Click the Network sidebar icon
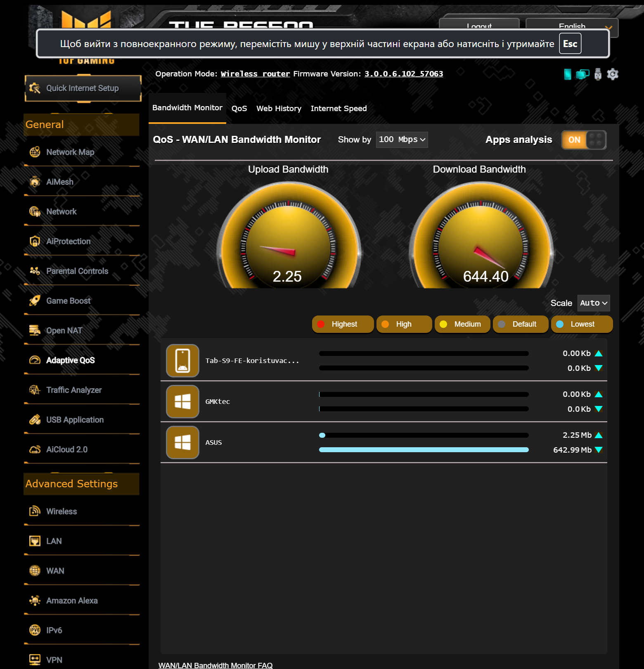The height and width of the screenshot is (669, 644). click(x=35, y=211)
